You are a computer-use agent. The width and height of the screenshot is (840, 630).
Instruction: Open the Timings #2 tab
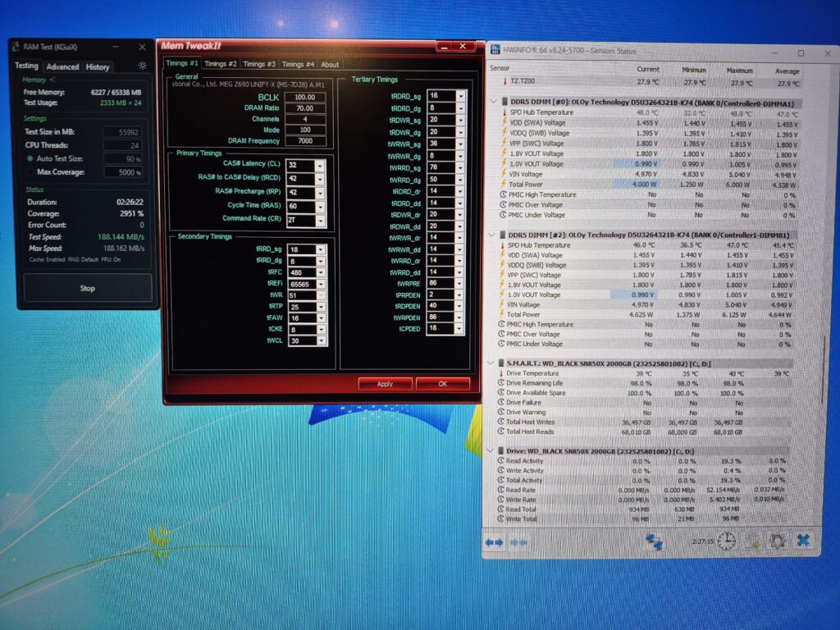coord(220,64)
